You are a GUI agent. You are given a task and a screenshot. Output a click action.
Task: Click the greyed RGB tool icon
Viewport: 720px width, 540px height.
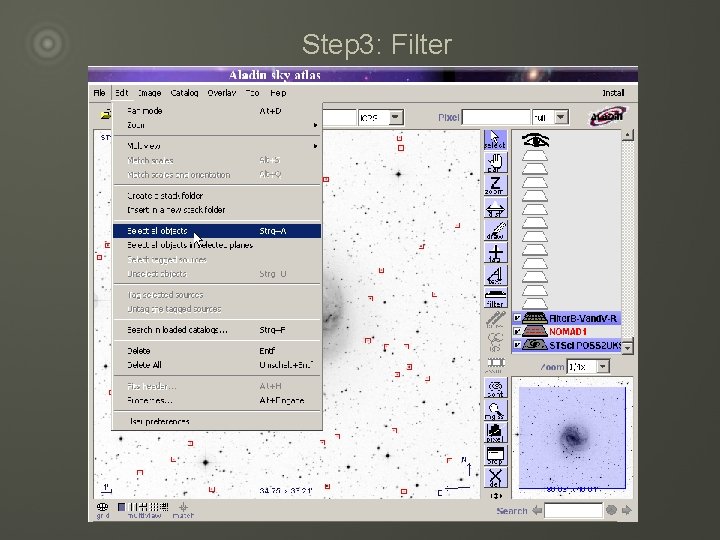point(495,342)
